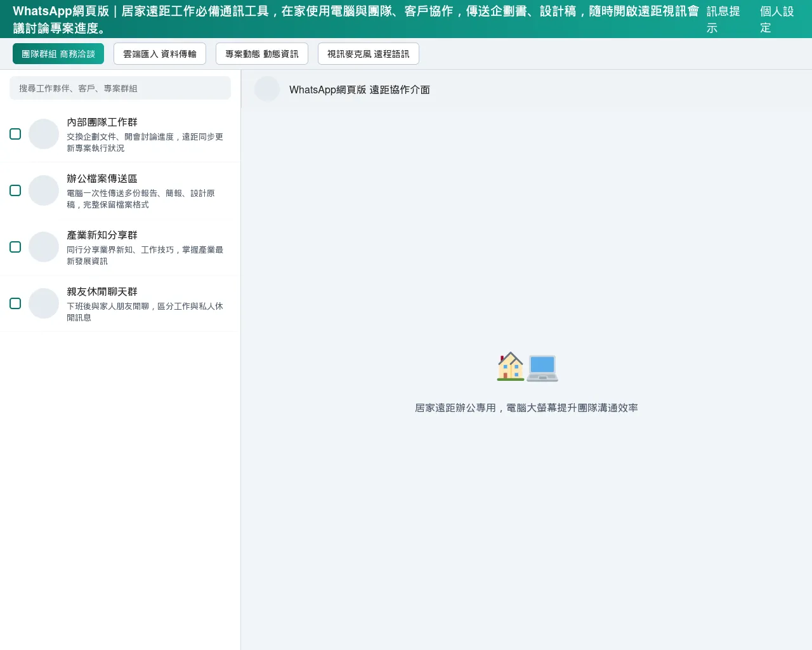The height and width of the screenshot is (650, 812).
Task: Focus the 搜尋工作夥伴 search field
Action: pos(120,88)
